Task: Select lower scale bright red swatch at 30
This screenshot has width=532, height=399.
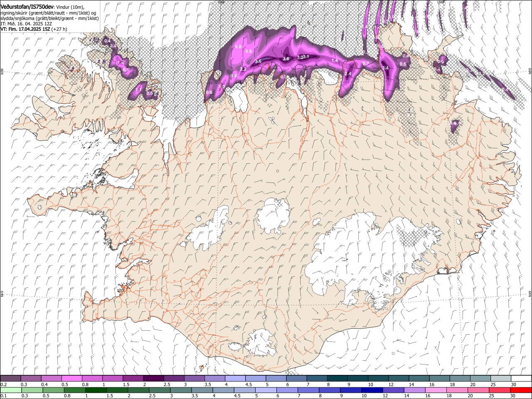Action: point(520,390)
